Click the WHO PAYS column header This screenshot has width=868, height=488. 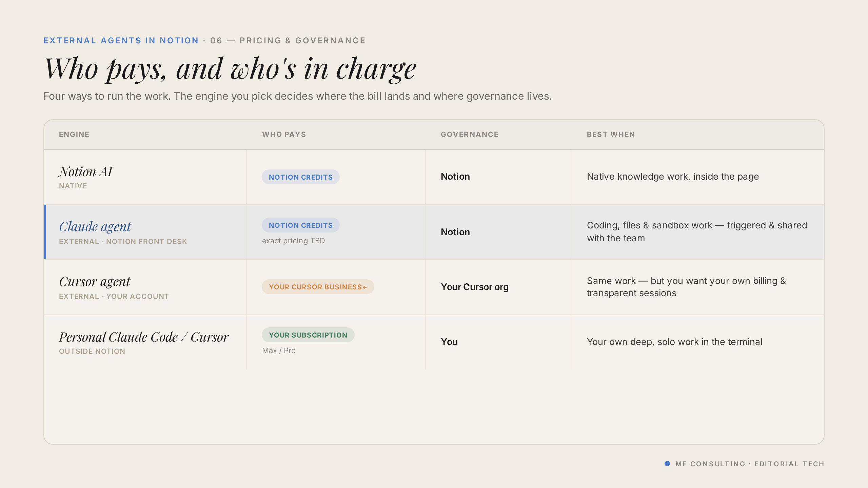pyautogui.click(x=284, y=135)
